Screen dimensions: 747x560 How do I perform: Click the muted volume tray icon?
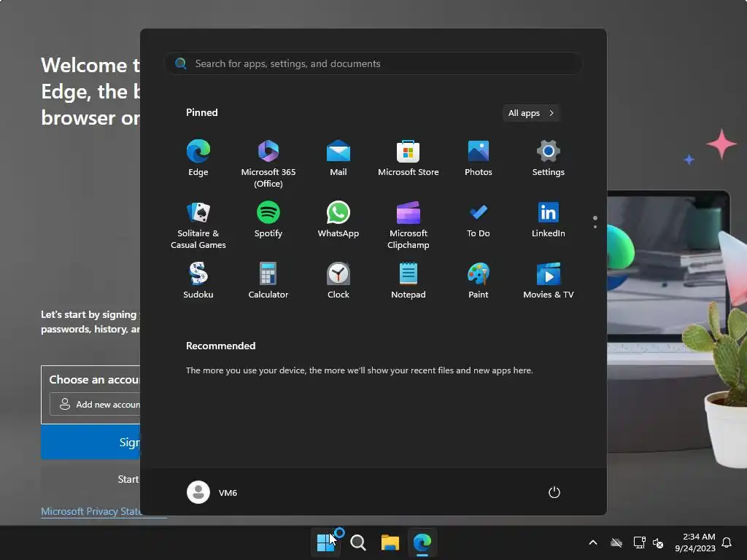point(658,542)
